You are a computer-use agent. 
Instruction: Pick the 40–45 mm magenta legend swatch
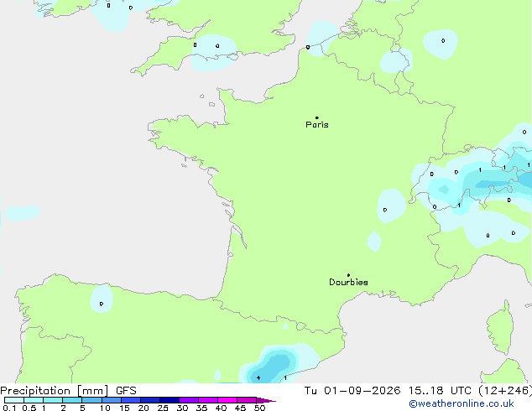pyautogui.click(x=227, y=400)
